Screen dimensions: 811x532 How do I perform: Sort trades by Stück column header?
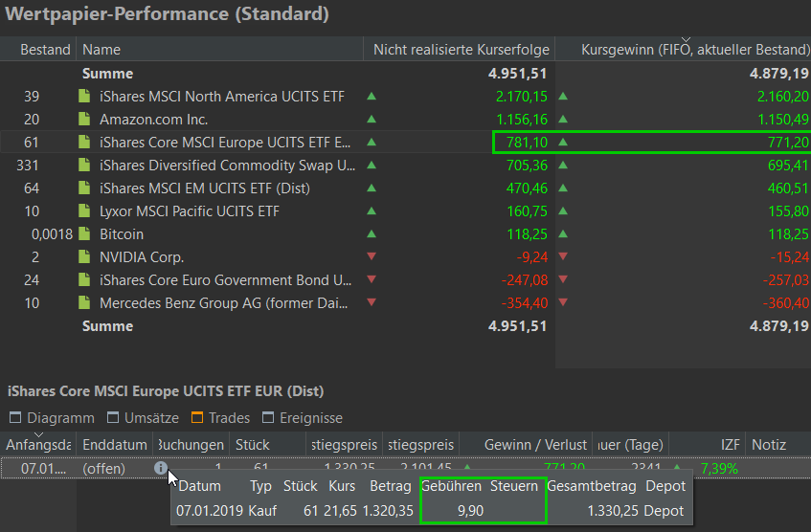coord(268,445)
